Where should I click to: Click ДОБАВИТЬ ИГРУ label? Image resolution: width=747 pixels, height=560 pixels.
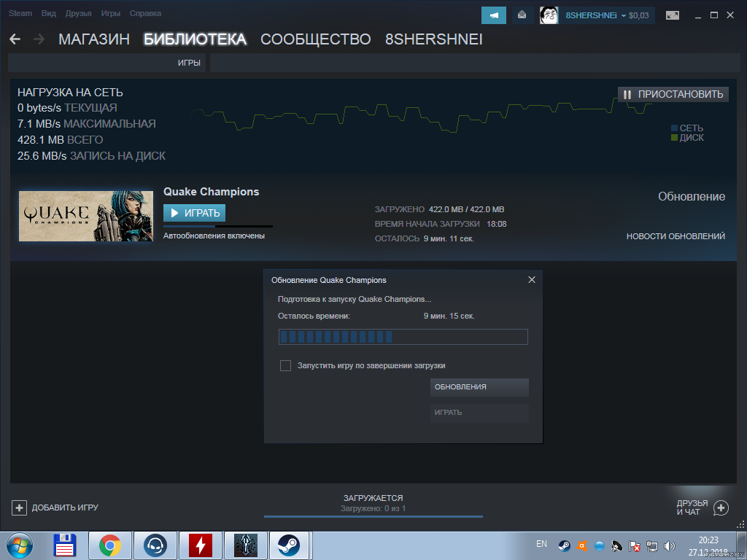coord(65,507)
